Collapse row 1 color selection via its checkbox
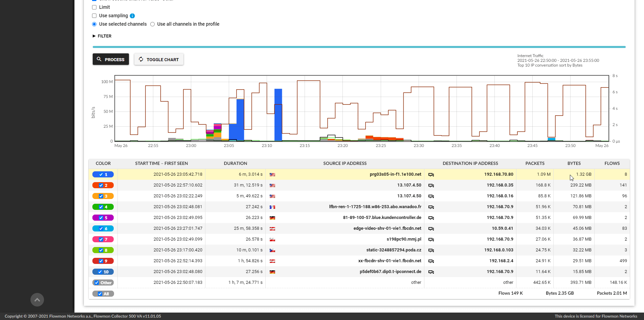 (x=101, y=174)
